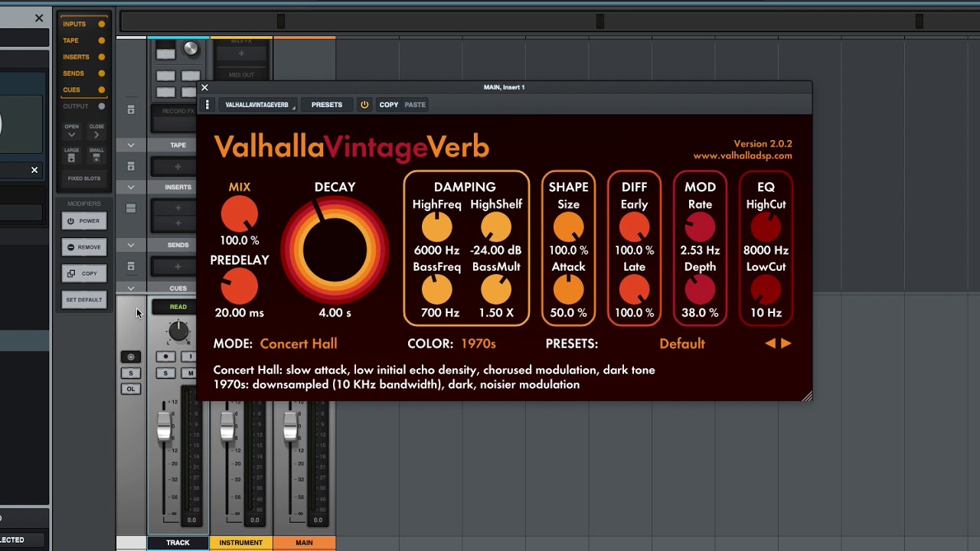Click the Mod Depth knob

(700, 290)
